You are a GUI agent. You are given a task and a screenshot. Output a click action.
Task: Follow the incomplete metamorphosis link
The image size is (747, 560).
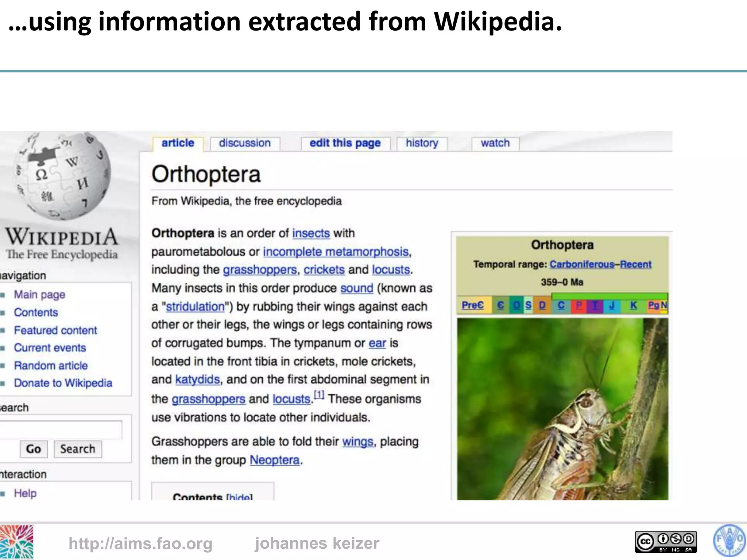(x=336, y=252)
